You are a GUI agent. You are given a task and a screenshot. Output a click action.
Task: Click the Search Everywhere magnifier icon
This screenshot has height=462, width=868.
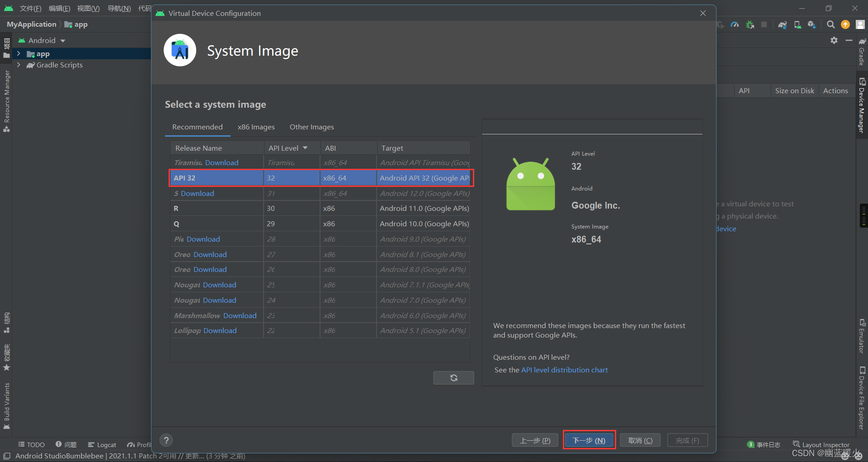click(x=830, y=24)
